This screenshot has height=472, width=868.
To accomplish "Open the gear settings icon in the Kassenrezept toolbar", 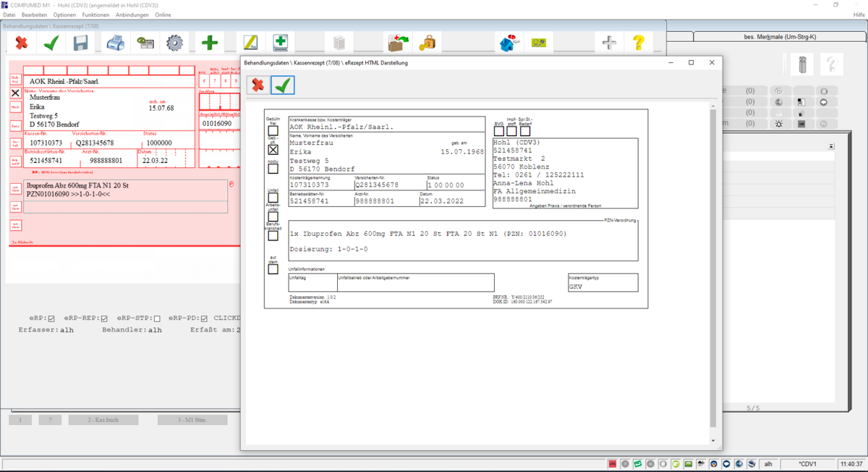I will point(175,43).
